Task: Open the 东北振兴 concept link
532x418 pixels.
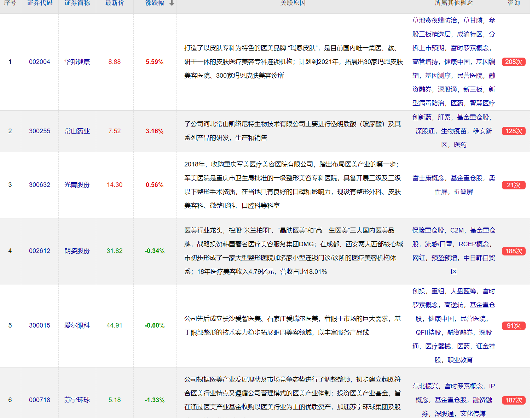Action: point(425,386)
